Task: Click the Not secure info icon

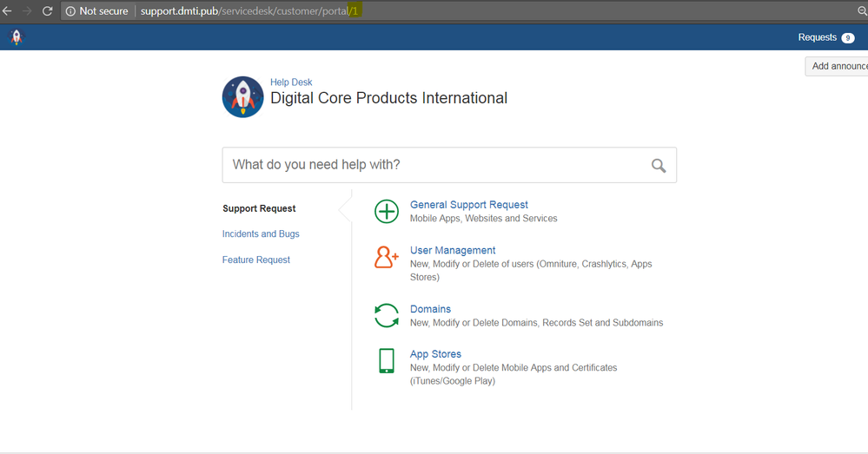Action: (x=70, y=11)
